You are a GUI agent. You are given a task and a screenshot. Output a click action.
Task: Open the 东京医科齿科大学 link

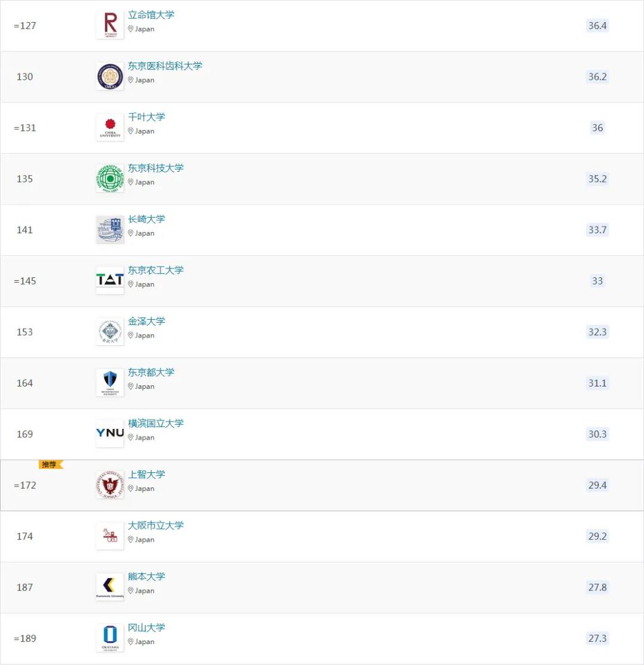click(165, 66)
